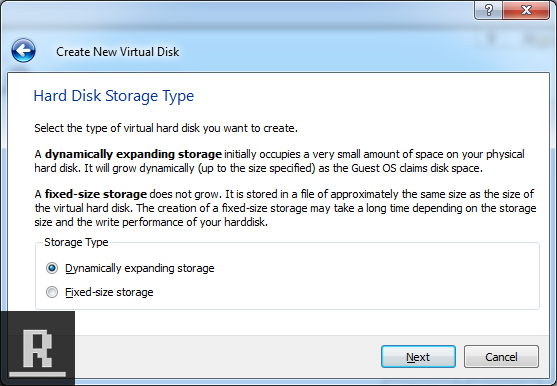The height and width of the screenshot is (386, 557).
Task: Click the 'Create New Virtual Disk' title text
Action: pyautogui.click(x=118, y=52)
